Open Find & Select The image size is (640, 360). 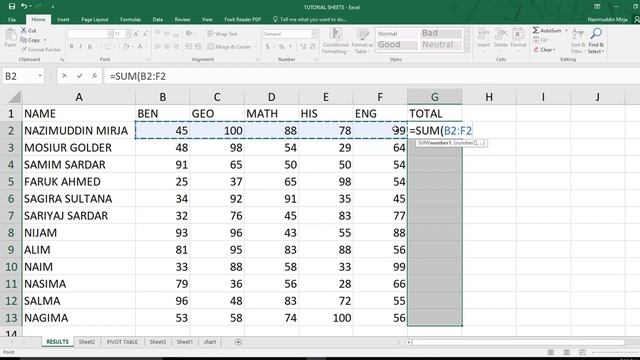(596, 40)
